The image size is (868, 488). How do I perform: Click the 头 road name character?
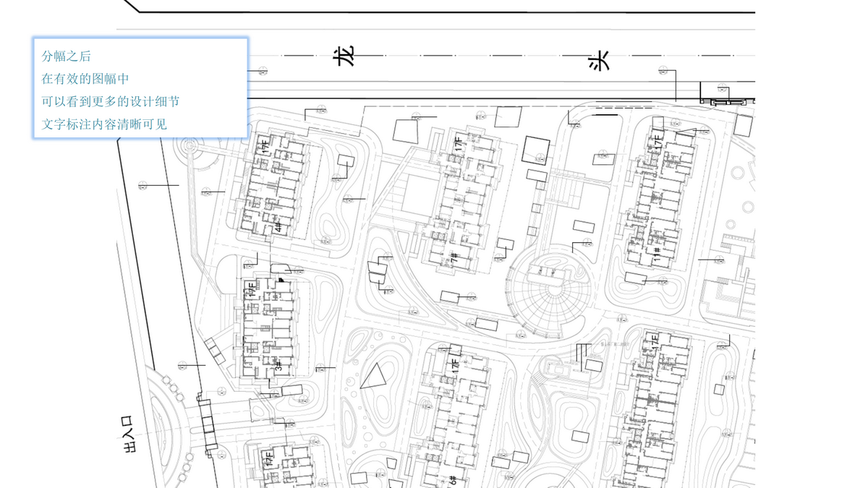coord(600,59)
